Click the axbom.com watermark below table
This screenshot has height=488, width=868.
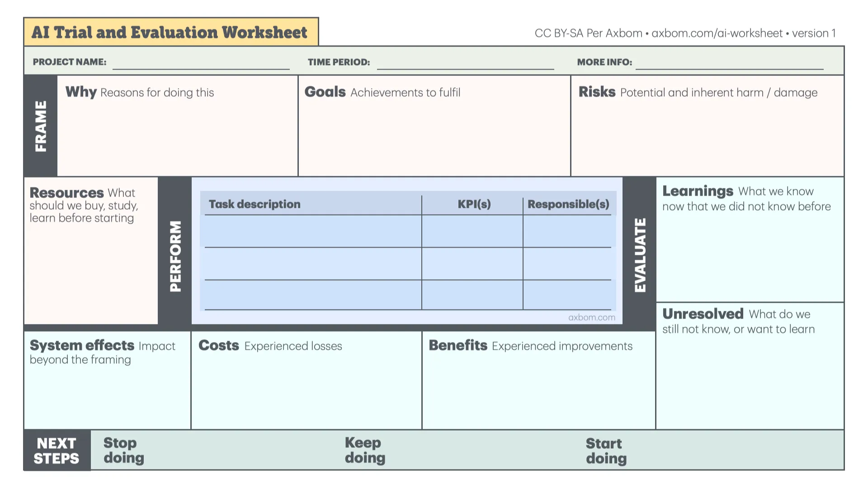pos(592,318)
